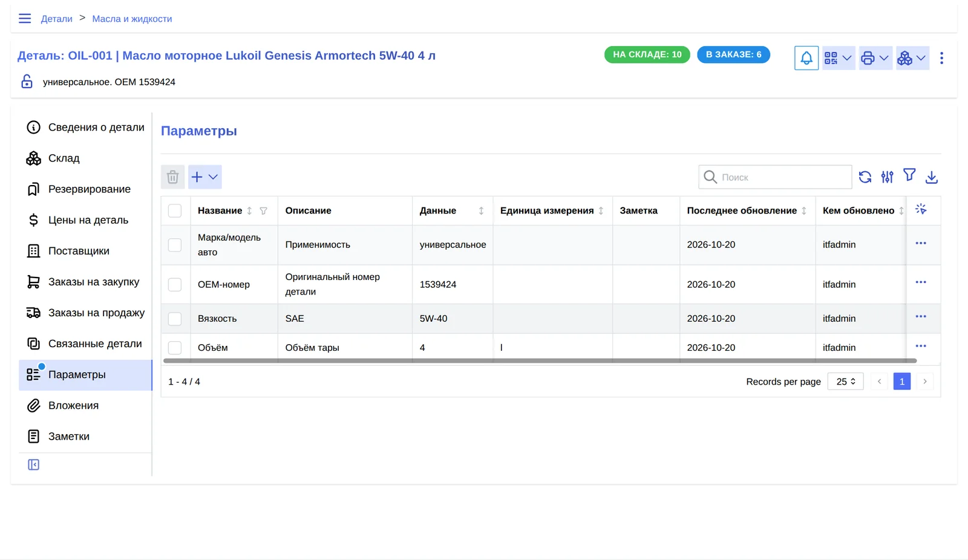
Task: Open the three-dot part actions menu
Action: point(941,58)
